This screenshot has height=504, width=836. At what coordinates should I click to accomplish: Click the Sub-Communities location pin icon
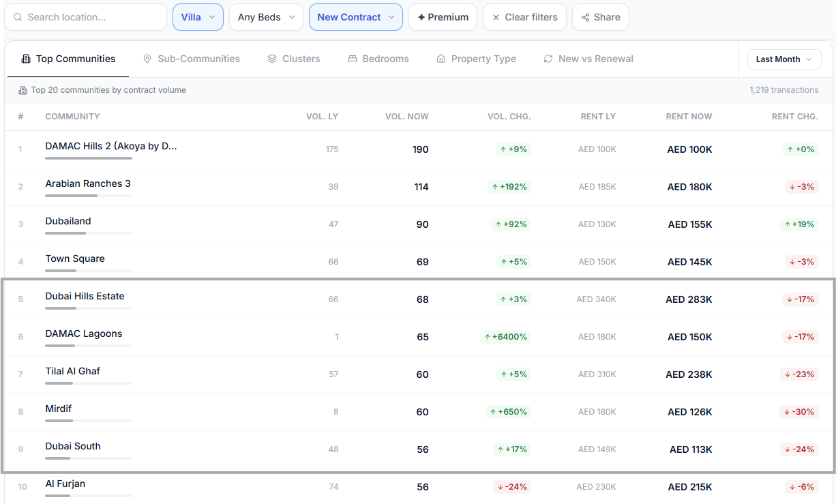(x=147, y=59)
